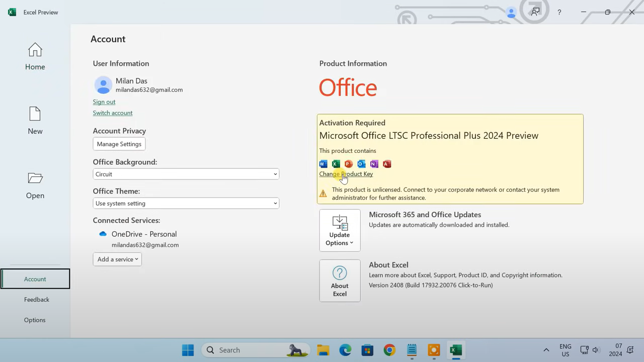Launch Microsoft Edge from the taskbar
Viewport: 644px width, 362px height.
345,350
